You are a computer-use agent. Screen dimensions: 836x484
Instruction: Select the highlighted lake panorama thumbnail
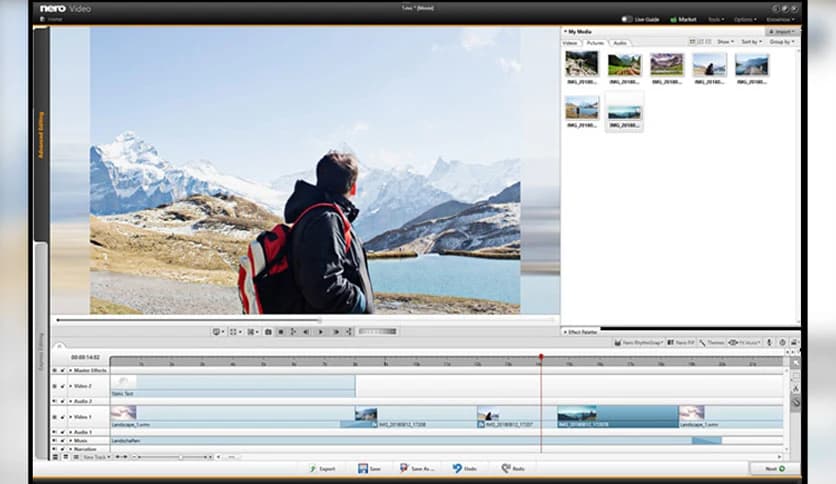point(624,111)
